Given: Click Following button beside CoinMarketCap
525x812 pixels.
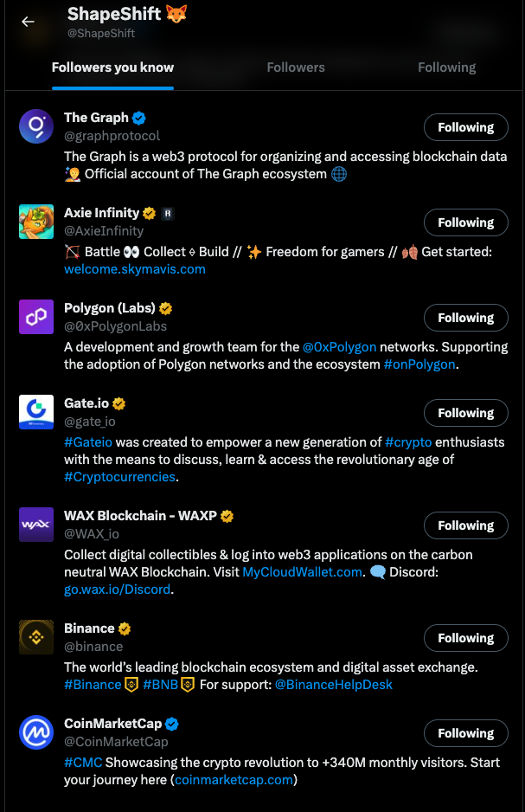Looking at the screenshot, I should pos(465,733).
